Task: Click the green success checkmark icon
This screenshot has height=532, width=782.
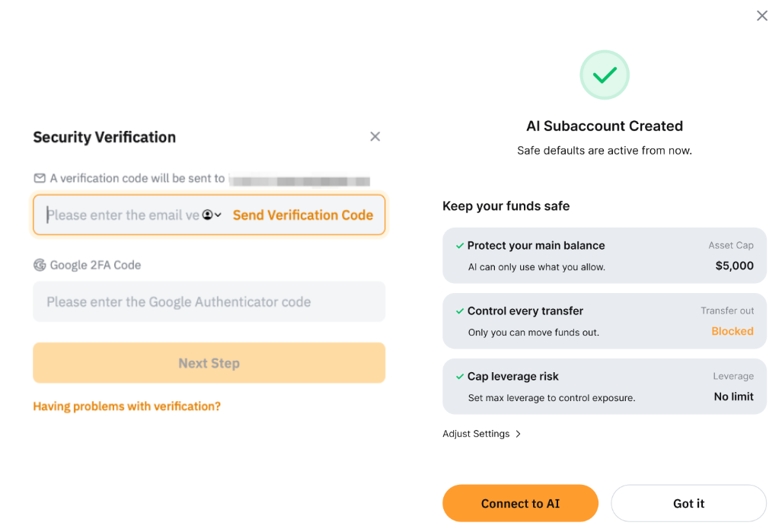Action: [x=605, y=75]
